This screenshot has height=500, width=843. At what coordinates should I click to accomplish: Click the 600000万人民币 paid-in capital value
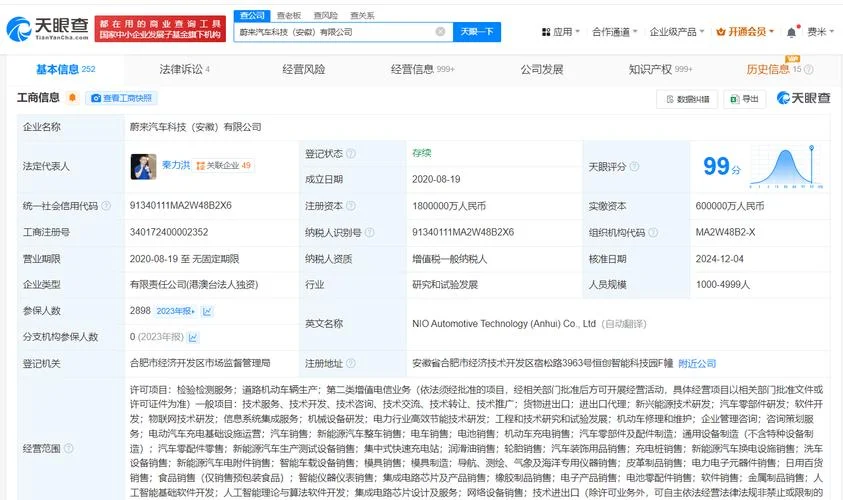coord(730,206)
